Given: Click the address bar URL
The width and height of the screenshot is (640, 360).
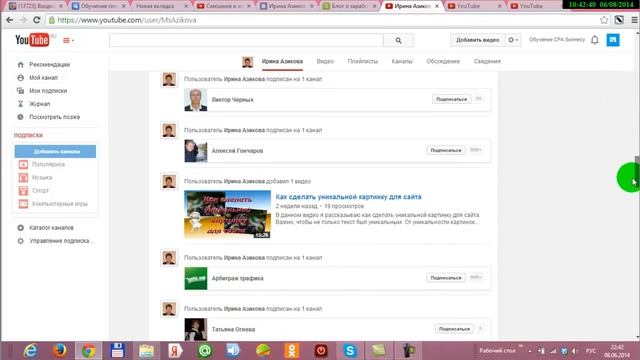Looking at the screenshot, I should click(x=127, y=20).
